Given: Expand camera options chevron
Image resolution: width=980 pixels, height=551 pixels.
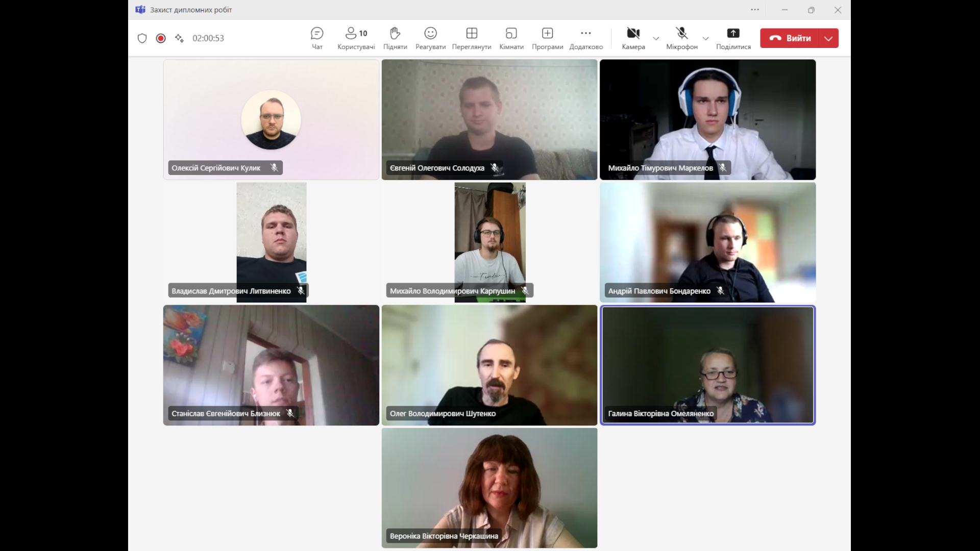Looking at the screenshot, I should click(x=656, y=38).
